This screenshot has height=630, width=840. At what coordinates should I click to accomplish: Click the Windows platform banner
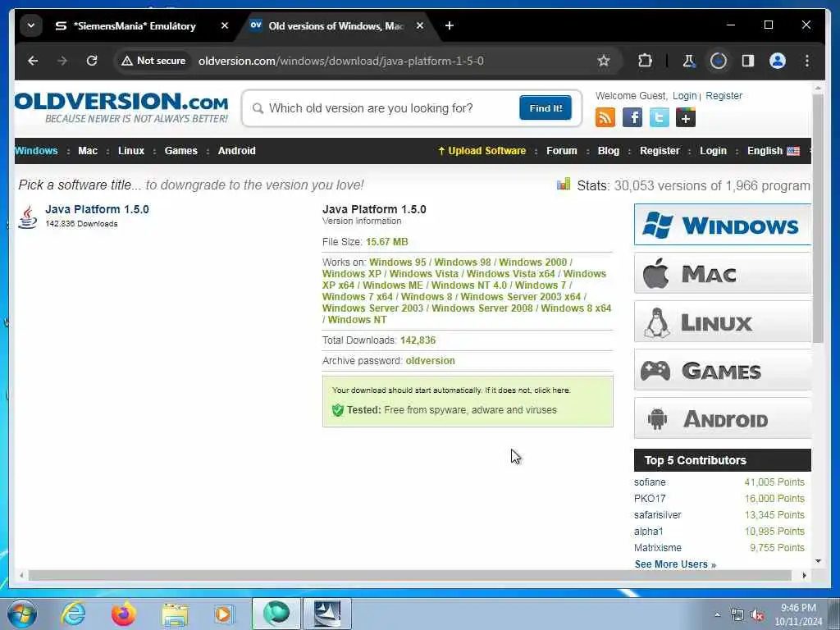[722, 225]
